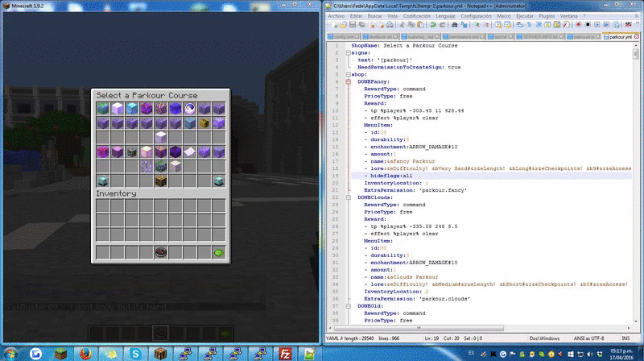This screenshot has height=361, width=644.
Task: Open the Plugins menu
Action: tap(547, 16)
